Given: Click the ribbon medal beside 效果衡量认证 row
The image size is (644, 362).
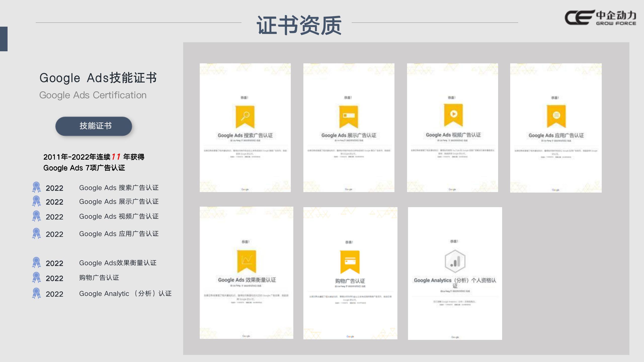Looking at the screenshot, I should pos(36,262).
